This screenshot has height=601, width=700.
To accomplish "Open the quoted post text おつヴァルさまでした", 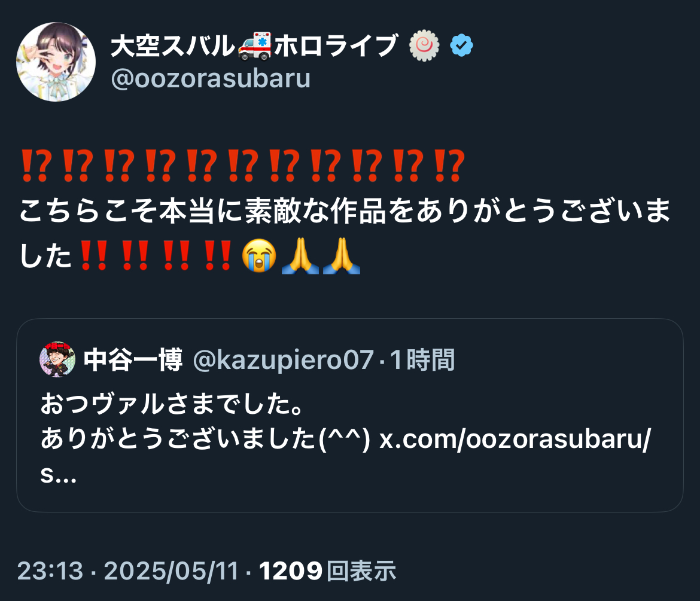I will coord(172,404).
